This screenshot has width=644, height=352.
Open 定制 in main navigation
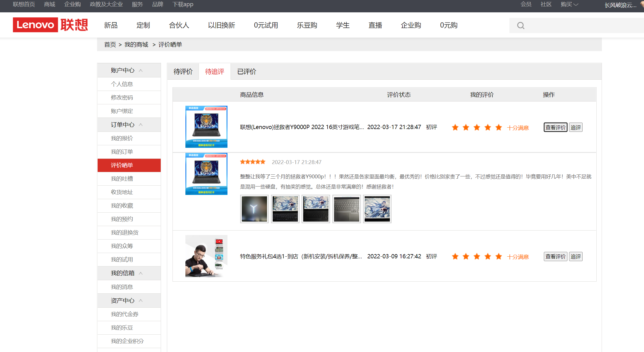click(143, 25)
